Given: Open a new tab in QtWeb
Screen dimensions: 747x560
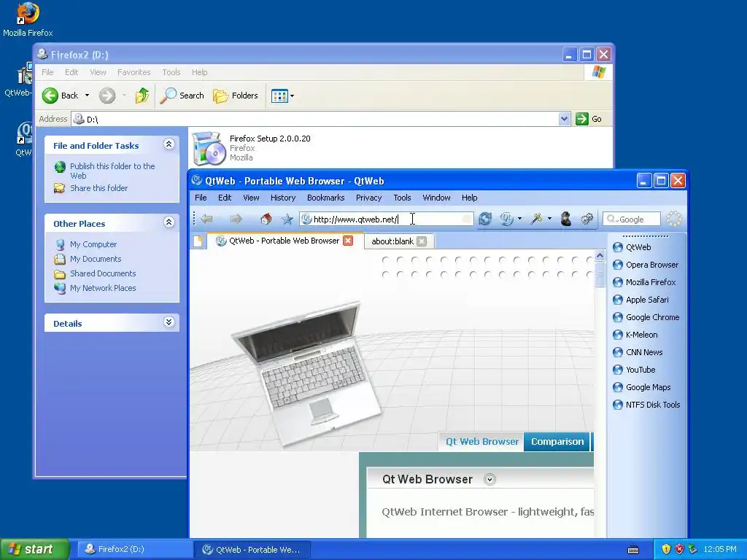Looking at the screenshot, I should click(198, 241).
